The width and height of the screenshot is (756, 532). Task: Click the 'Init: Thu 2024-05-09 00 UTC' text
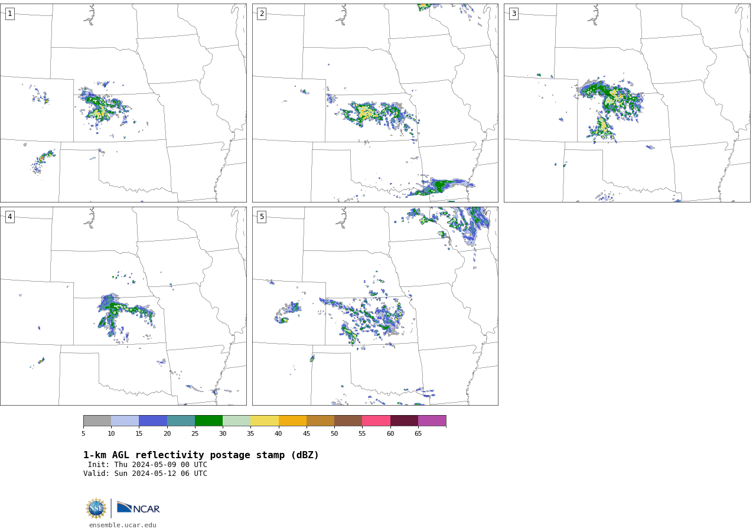(x=147, y=465)
